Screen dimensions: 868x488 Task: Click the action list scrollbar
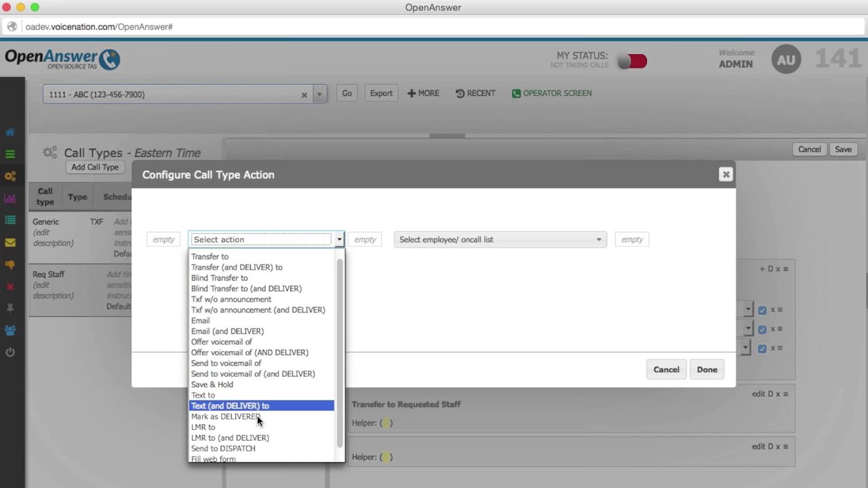click(340, 352)
